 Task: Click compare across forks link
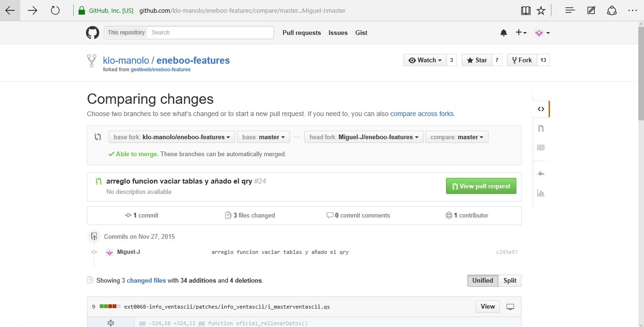pos(422,114)
